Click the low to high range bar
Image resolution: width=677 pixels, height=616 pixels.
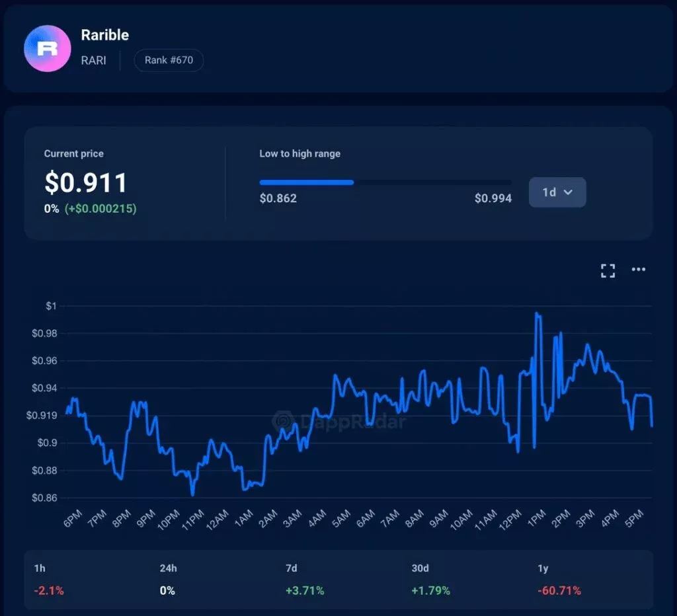tap(385, 182)
